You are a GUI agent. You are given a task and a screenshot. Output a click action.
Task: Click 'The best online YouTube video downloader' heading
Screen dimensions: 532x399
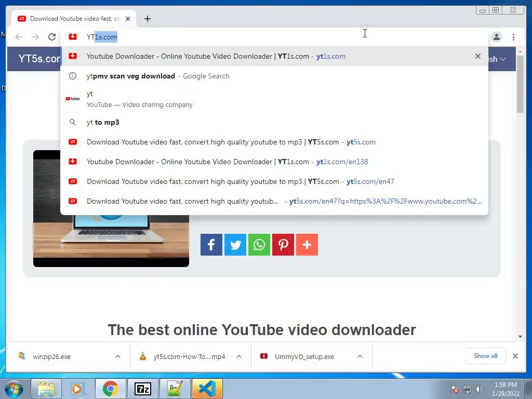tap(262, 329)
